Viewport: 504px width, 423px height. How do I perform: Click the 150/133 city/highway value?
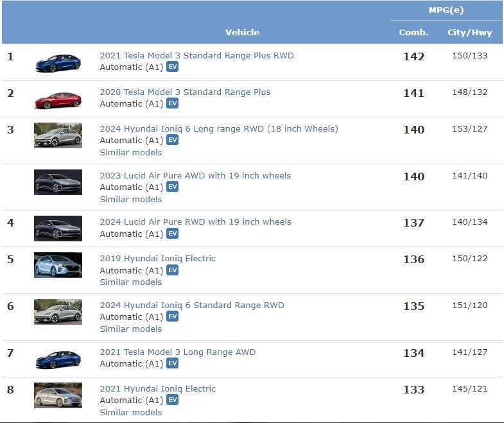[x=470, y=56]
